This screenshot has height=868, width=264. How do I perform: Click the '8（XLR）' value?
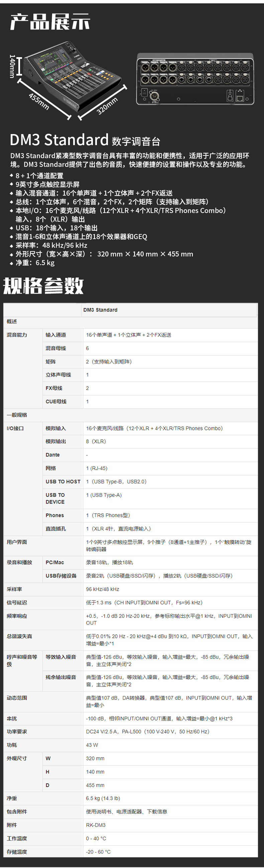pos(96,441)
